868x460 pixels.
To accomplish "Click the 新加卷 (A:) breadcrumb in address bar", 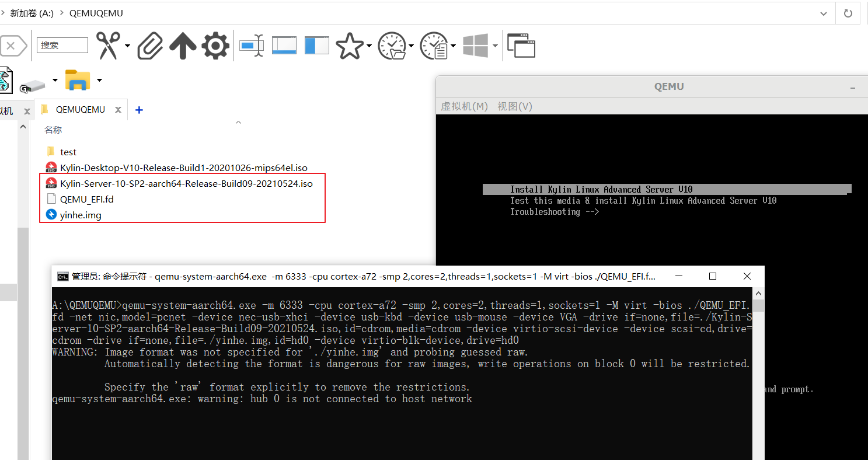I will 32,13.
